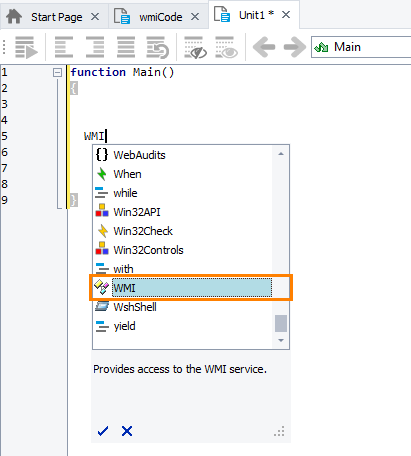
Task: Cancel autocomplete with the blue X
Action: (127, 431)
